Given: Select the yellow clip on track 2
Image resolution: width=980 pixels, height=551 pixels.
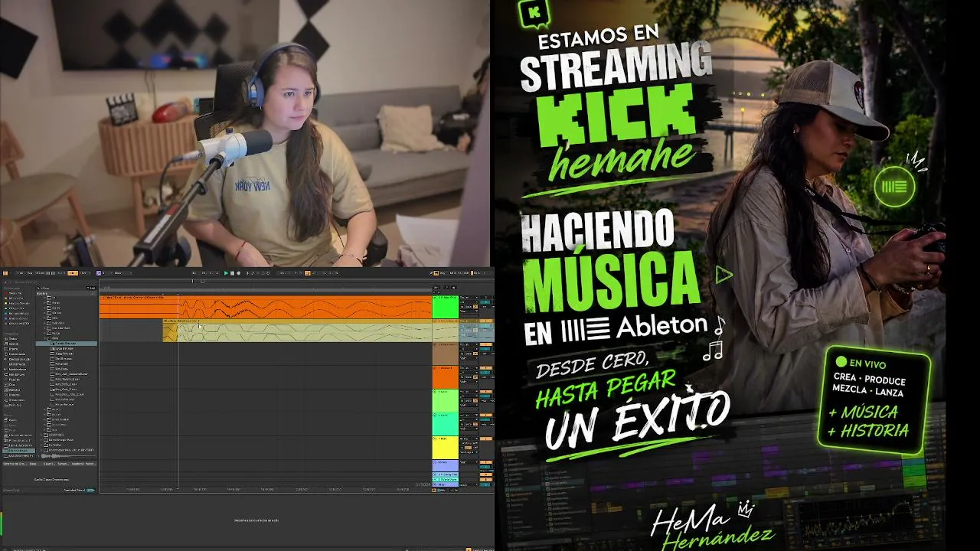Looking at the screenshot, I should tap(297, 331).
